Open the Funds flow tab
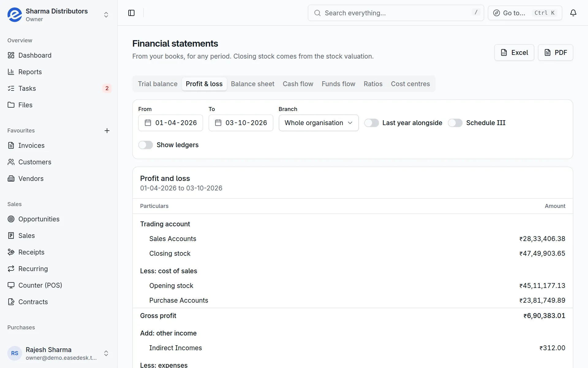 click(x=338, y=84)
